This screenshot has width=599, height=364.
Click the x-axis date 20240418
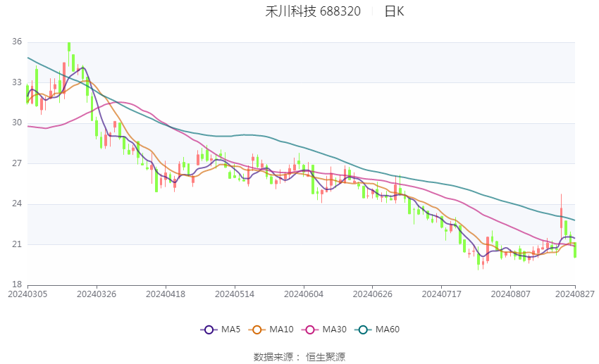tap(166, 294)
